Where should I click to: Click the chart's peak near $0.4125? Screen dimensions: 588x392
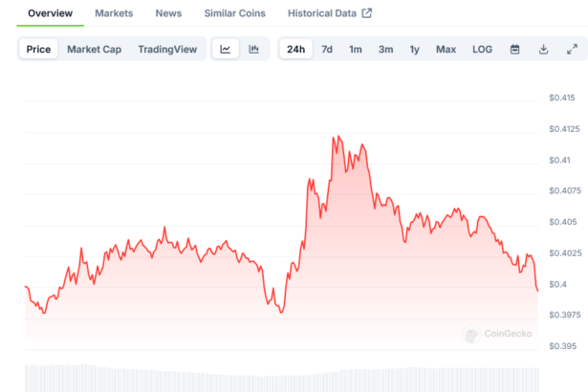point(335,137)
